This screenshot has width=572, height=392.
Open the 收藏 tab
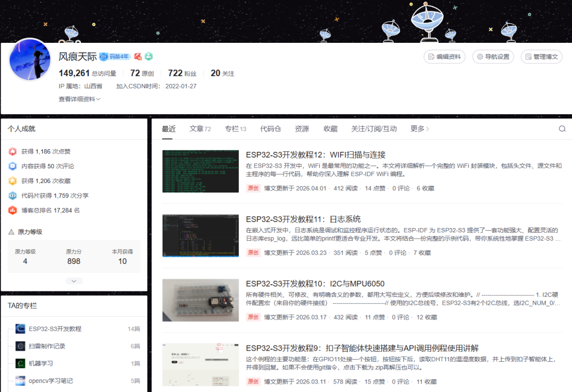(330, 129)
